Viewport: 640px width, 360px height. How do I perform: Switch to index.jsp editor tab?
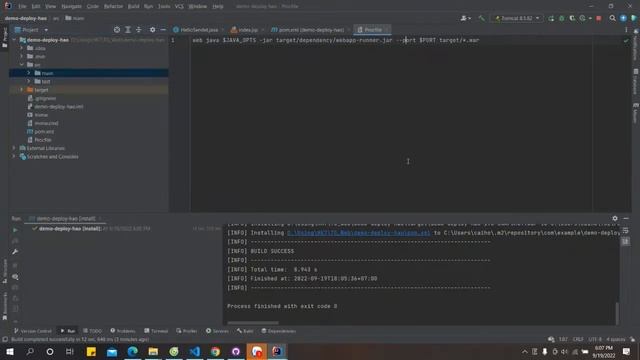(x=247, y=30)
